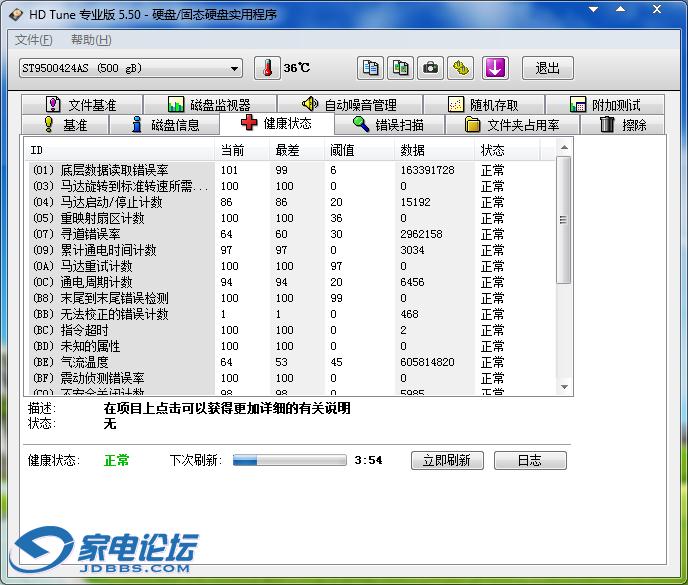Image resolution: width=688 pixels, height=585 pixels.
Task: Select the (01) 底层数据读取错误率 row
Action: pyautogui.click(x=292, y=170)
